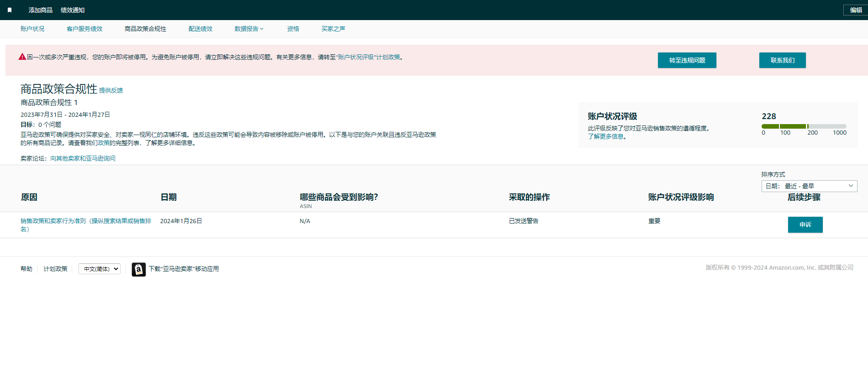
Task: Click the 重要 rating impact cell
Action: (x=654, y=221)
